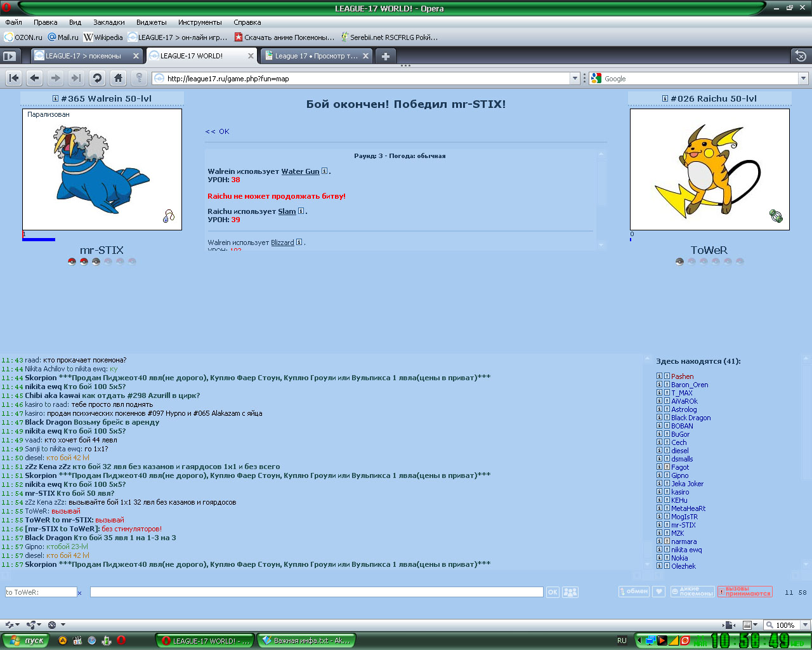Switch to 'League 17 • Просмотр т...' tab
This screenshot has height=650, width=812.
click(316, 56)
